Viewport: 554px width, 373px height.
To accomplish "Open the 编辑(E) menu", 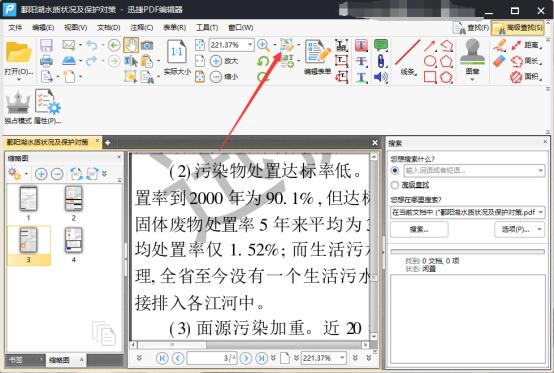I will click(x=43, y=28).
